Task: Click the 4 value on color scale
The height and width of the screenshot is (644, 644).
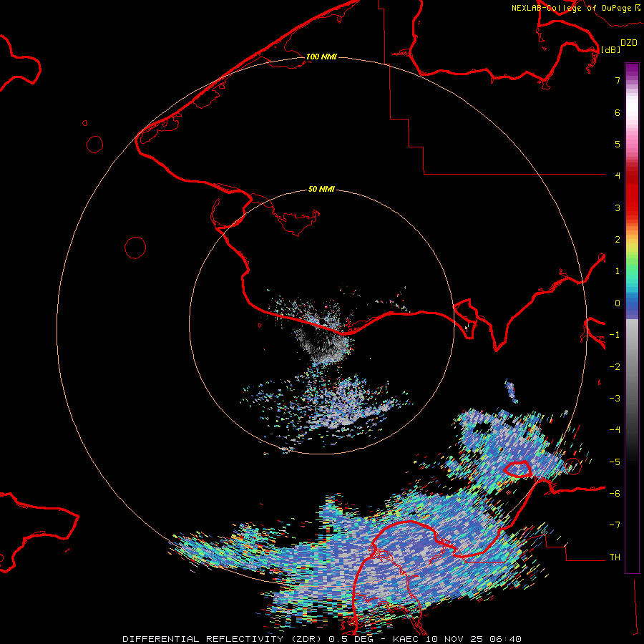Action: (618, 176)
